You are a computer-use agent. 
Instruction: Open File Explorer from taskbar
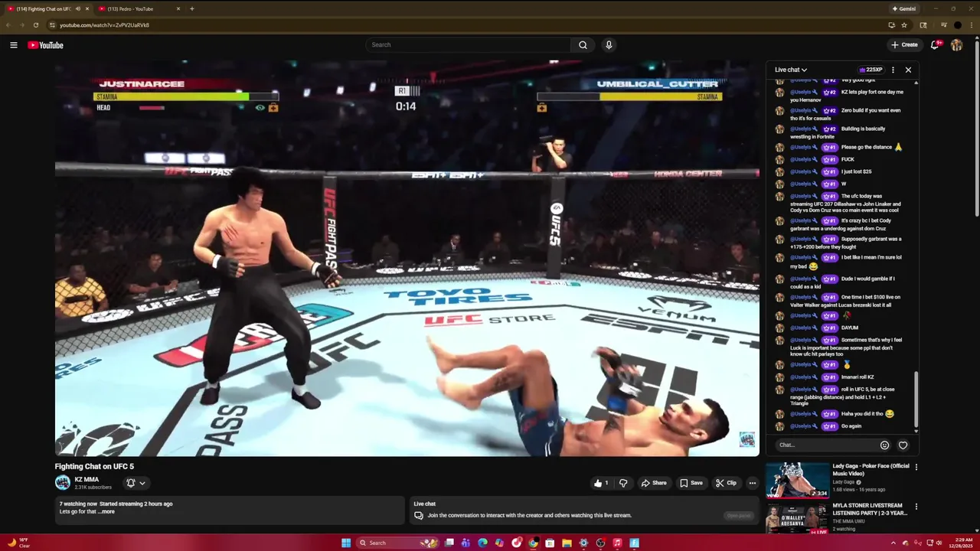tap(567, 543)
